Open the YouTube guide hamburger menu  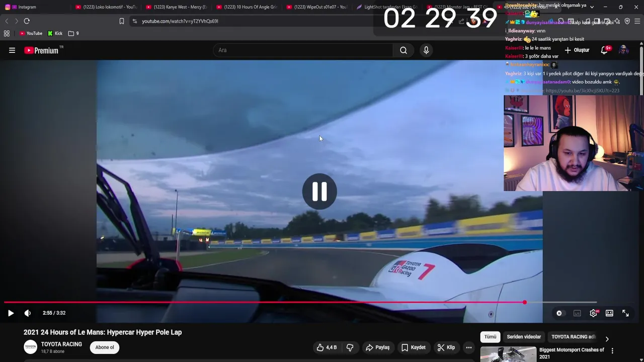[x=12, y=50]
